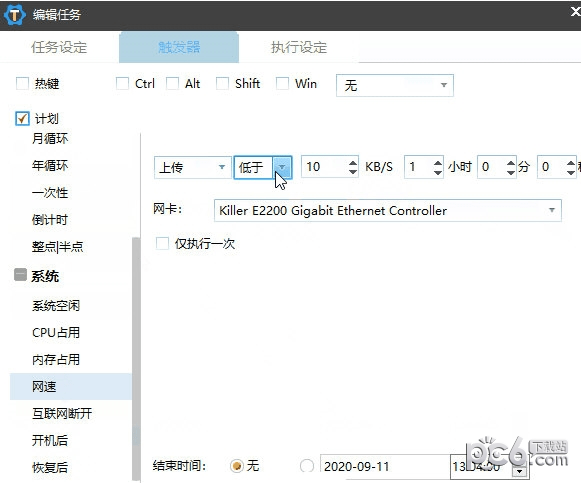Select 恢复后 trigger
This screenshot has height=483, width=581.
pos(50,467)
